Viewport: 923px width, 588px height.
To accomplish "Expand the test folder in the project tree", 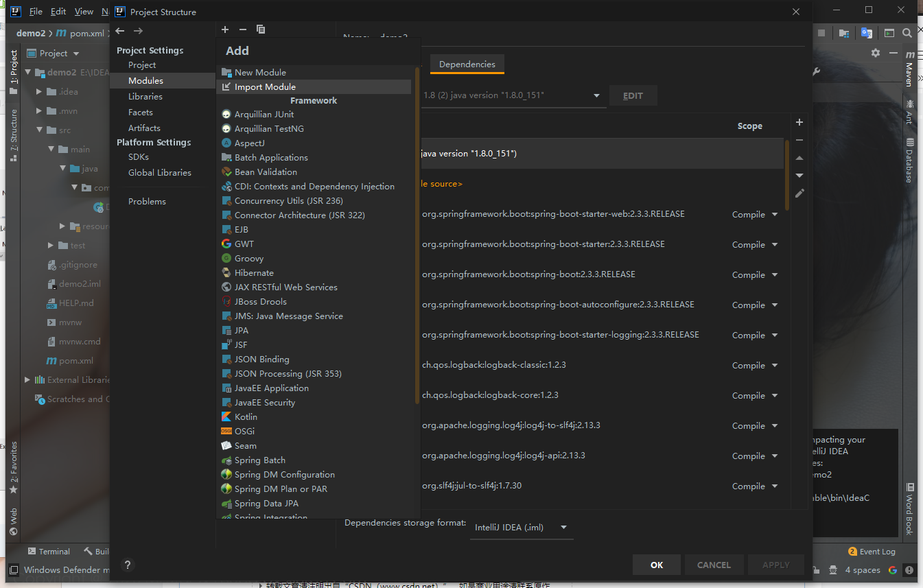I will click(x=51, y=245).
